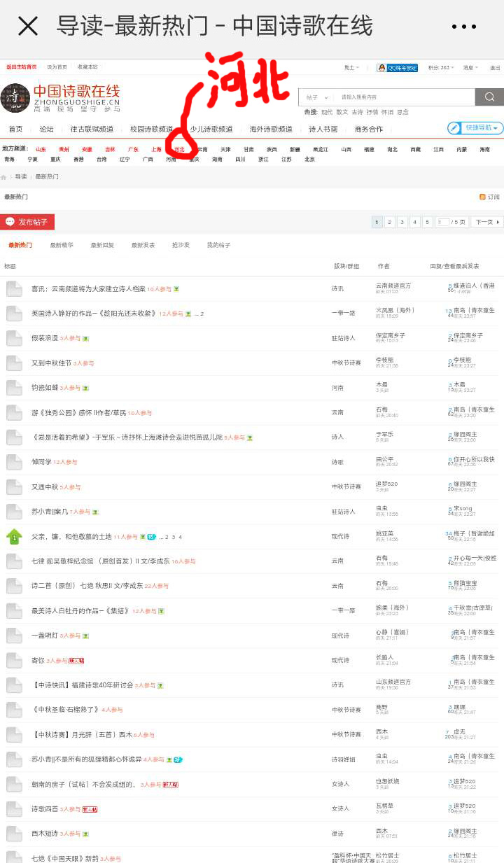Expand the 消息 messages dropdown

coord(469,68)
